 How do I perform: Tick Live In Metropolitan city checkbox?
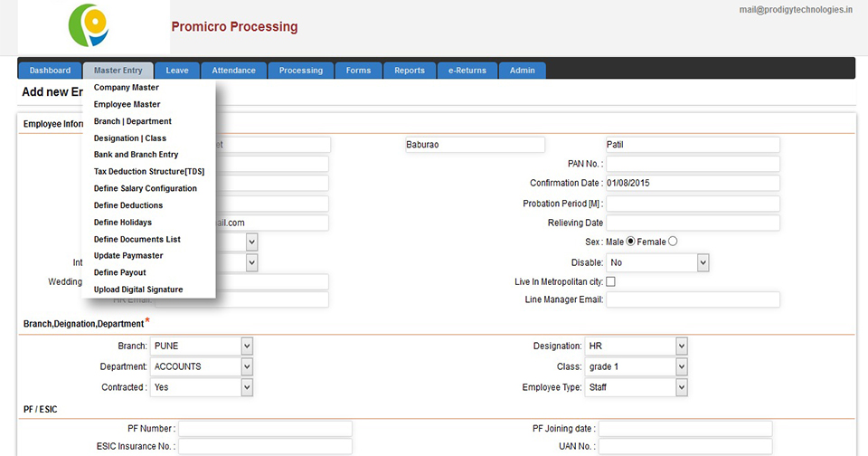tap(610, 282)
